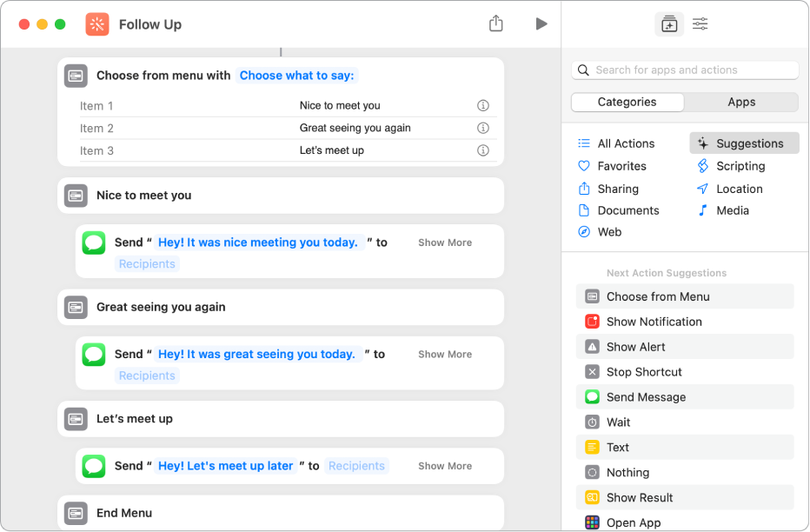
Task: Show the action library panel
Action: (668, 23)
